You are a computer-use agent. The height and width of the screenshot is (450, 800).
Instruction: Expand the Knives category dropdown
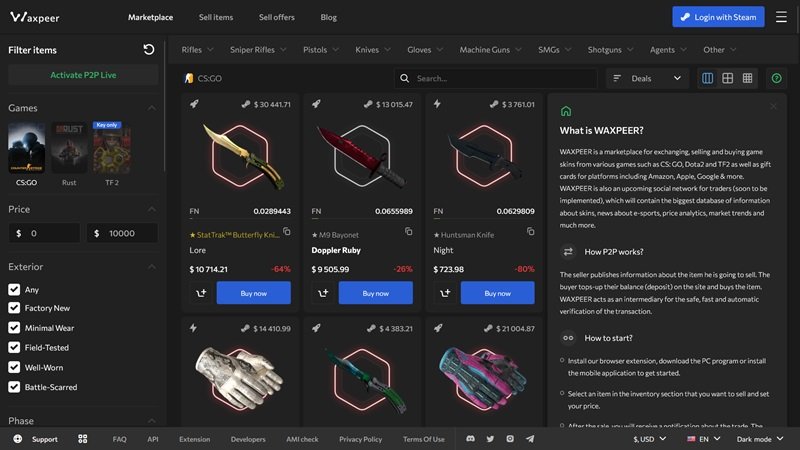(373, 49)
